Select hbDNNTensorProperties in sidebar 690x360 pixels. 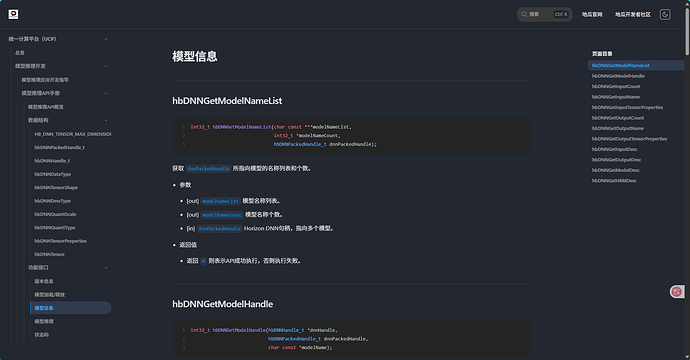[61, 241]
